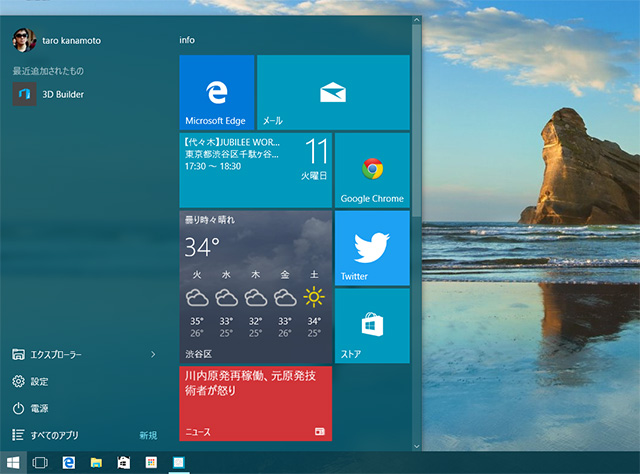This screenshot has width=640, height=474.
Task: Click the Friday (金) forecast cloud icon
Action: 285,298
